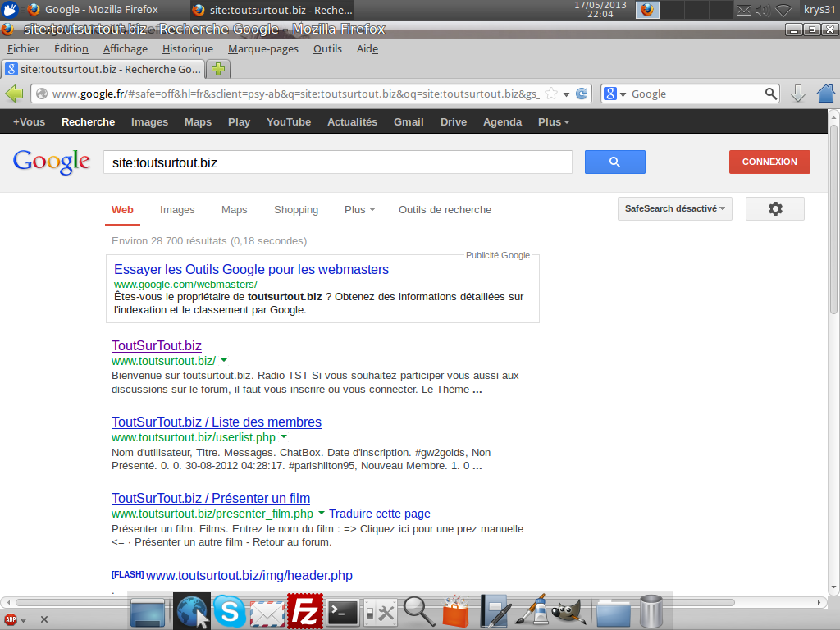This screenshot has width=840, height=630.
Task: Open the trash can in the dock
Action: coord(651,611)
